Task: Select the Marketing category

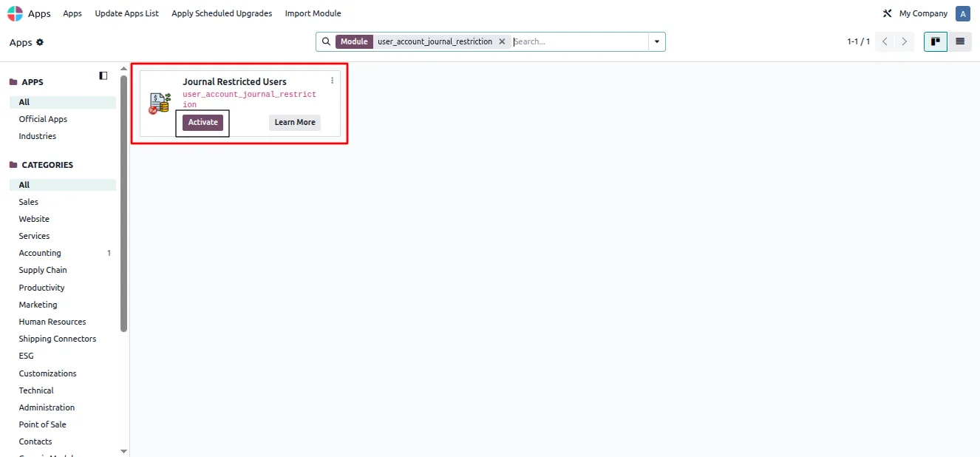Action: click(62, 305)
